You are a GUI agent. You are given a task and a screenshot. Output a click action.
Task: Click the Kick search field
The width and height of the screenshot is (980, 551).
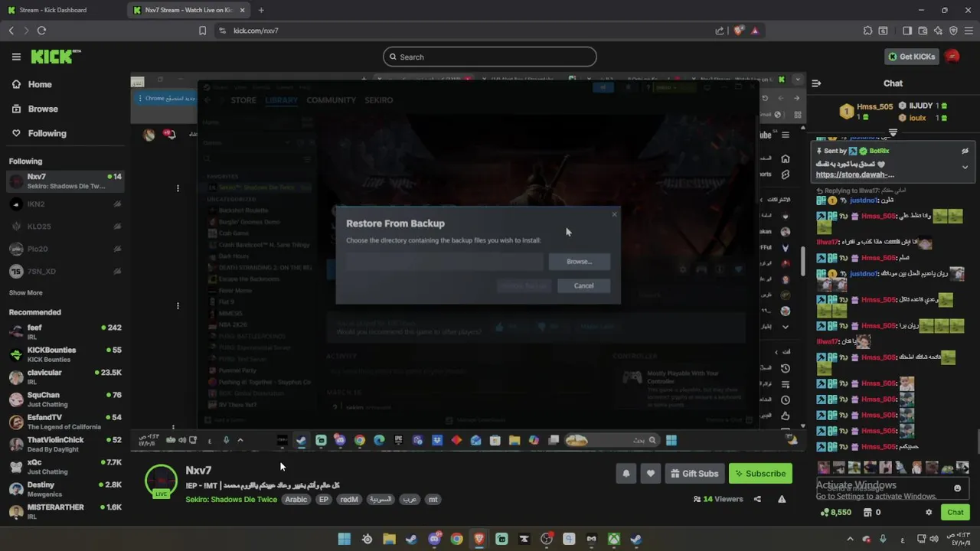(x=490, y=57)
